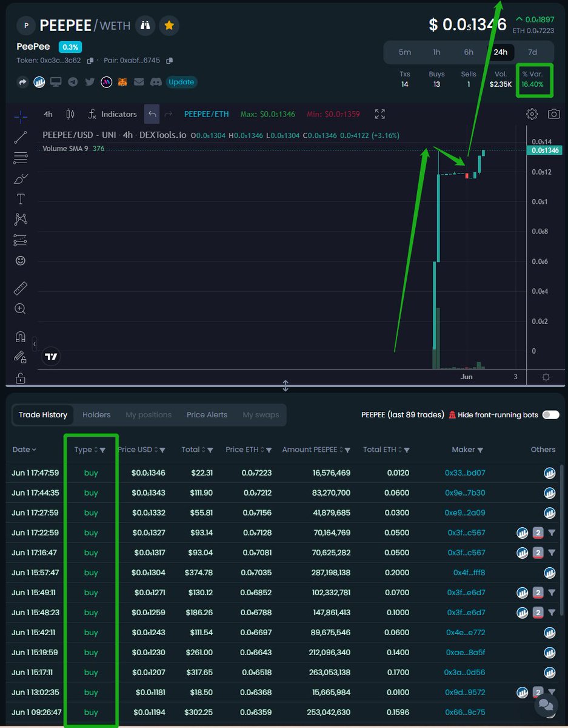Screen dimensions: 568x728
Task: Open the Price ETH column filter
Action: (x=269, y=450)
